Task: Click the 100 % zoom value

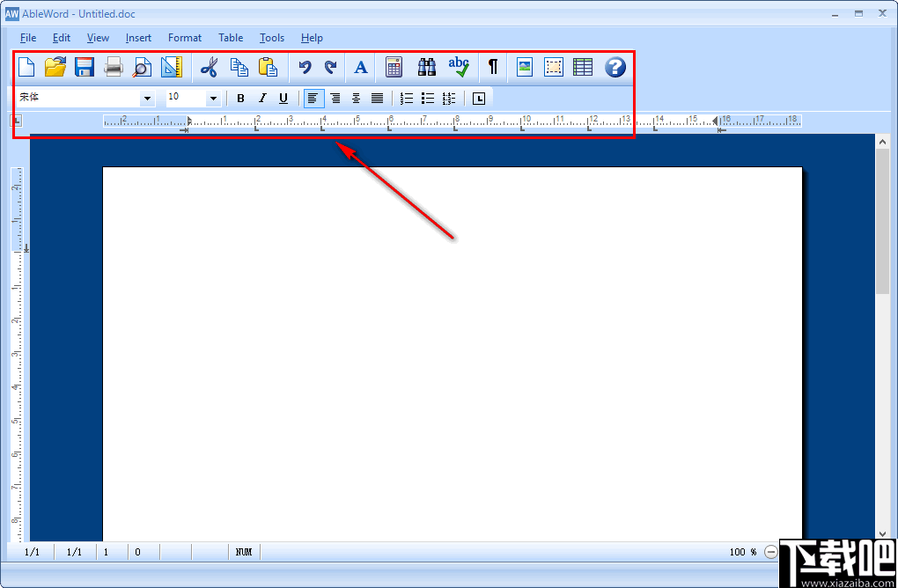Action: tap(743, 552)
